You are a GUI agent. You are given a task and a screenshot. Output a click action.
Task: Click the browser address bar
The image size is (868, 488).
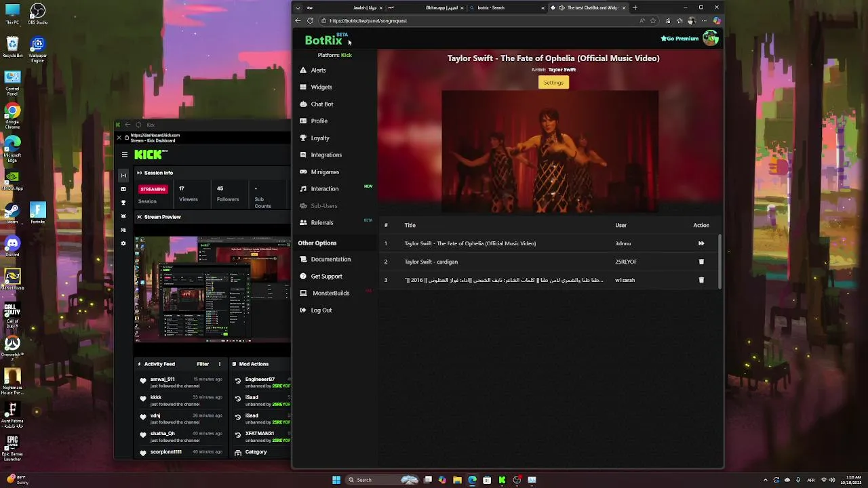tap(481, 20)
